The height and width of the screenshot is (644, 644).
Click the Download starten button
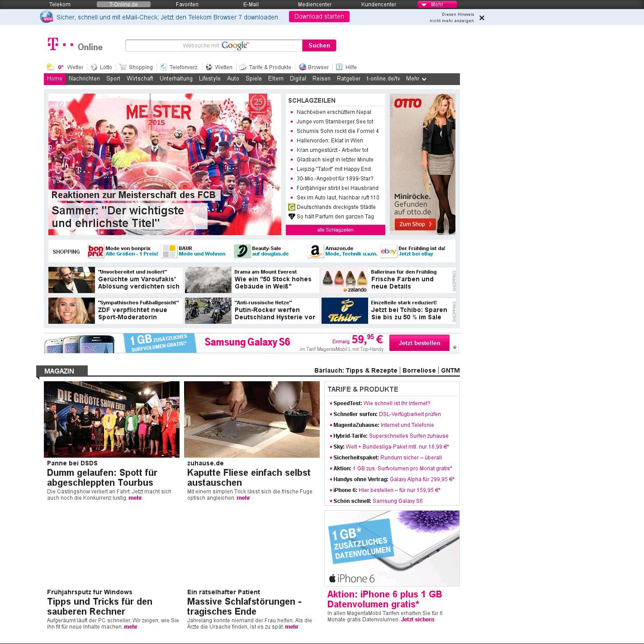tap(319, 17)
